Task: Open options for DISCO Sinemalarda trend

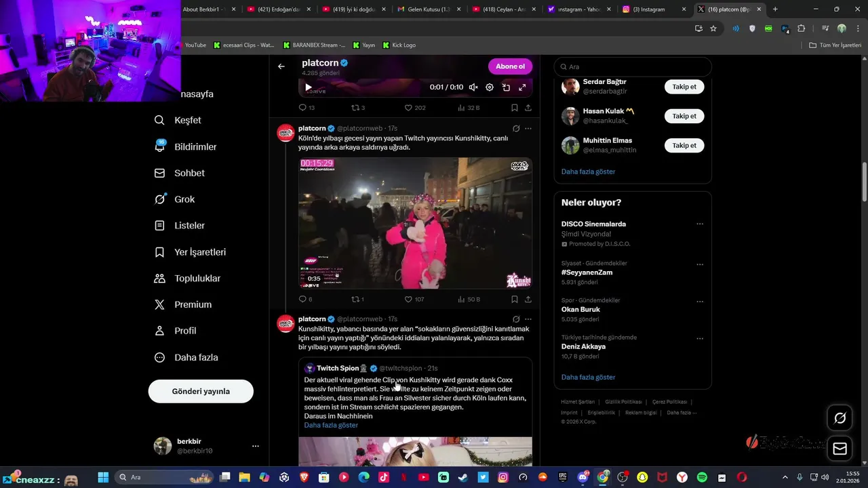Action: (x=700, y=224)
